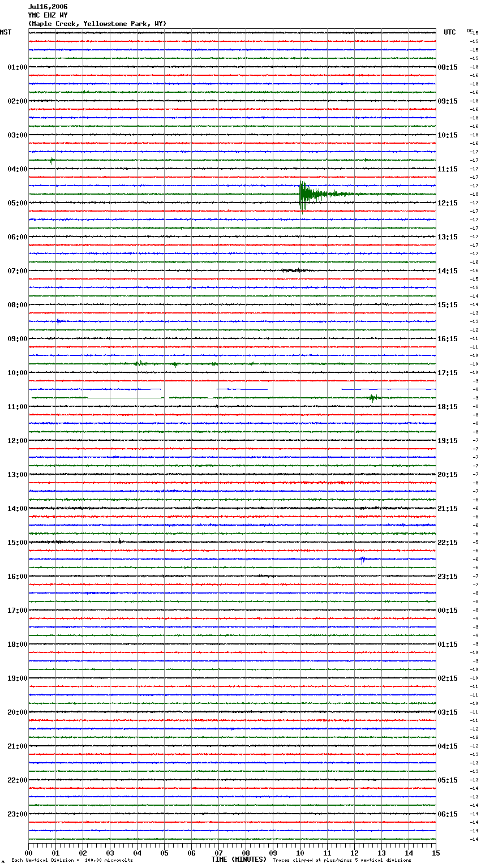Click the 11:15 UTC time label

pos(448,169)
